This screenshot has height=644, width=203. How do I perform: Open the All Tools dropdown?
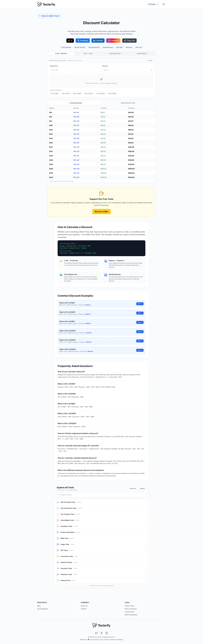[153, 4]
